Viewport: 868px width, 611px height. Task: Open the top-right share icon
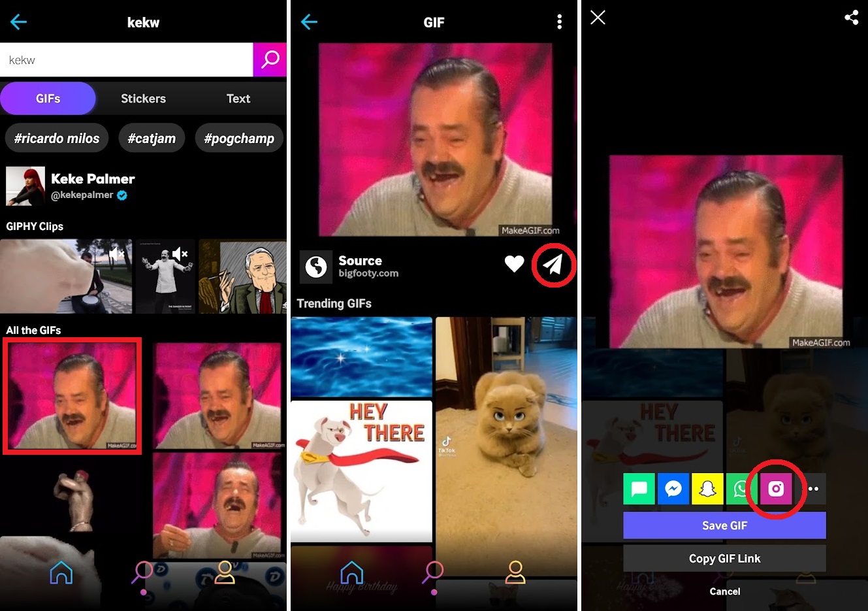(x=851, y=18)
